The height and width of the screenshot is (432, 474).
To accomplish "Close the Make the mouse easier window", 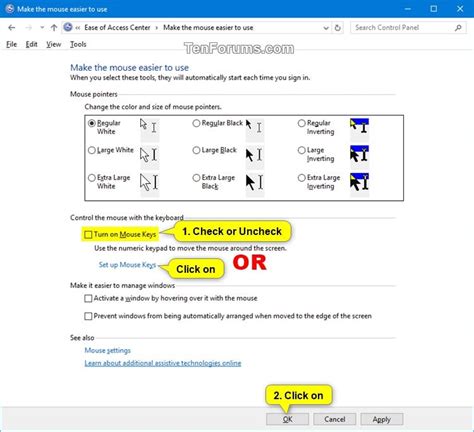I will (460, 9).
